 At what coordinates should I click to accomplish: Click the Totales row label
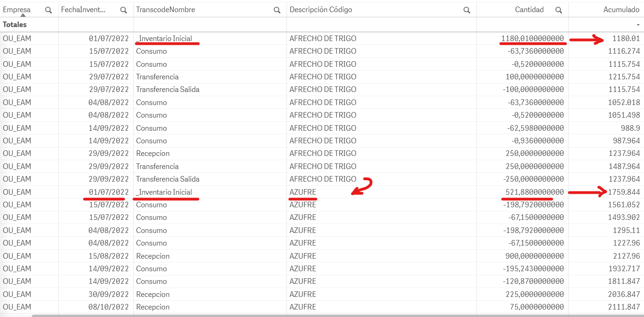pyautogui.click(x=15, y=25)
